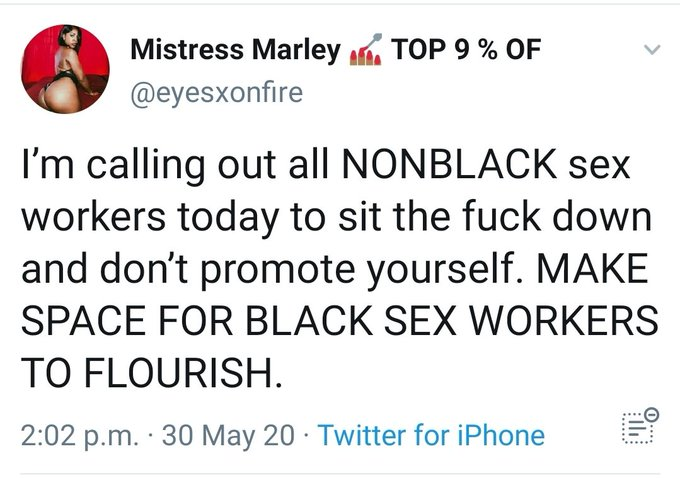Click the word MAKE in the tweet

(593, 268)
